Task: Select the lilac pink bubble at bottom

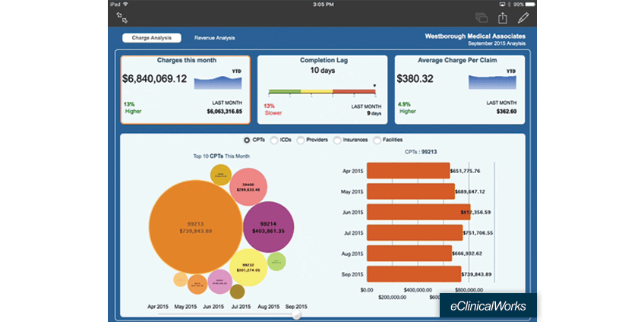Action: coord(220,282)
